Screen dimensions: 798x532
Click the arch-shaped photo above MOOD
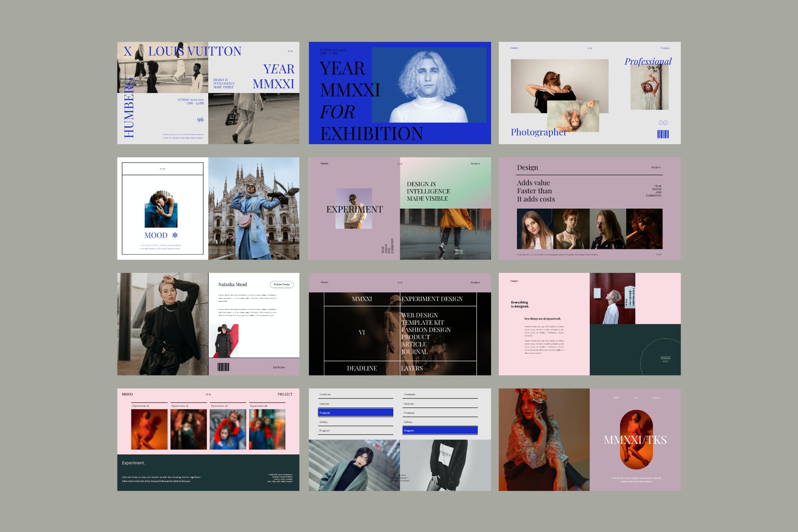click(x=161, y=209)
